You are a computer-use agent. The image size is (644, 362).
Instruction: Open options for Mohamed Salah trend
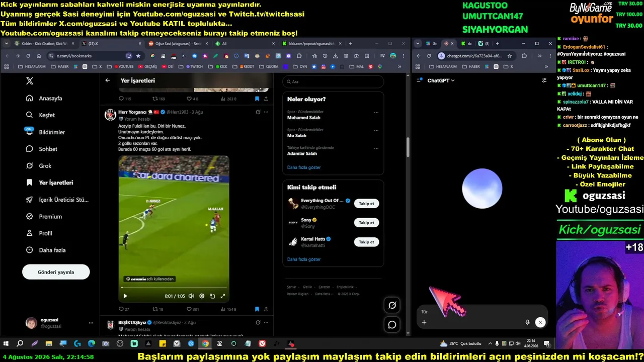coord(376,113)
